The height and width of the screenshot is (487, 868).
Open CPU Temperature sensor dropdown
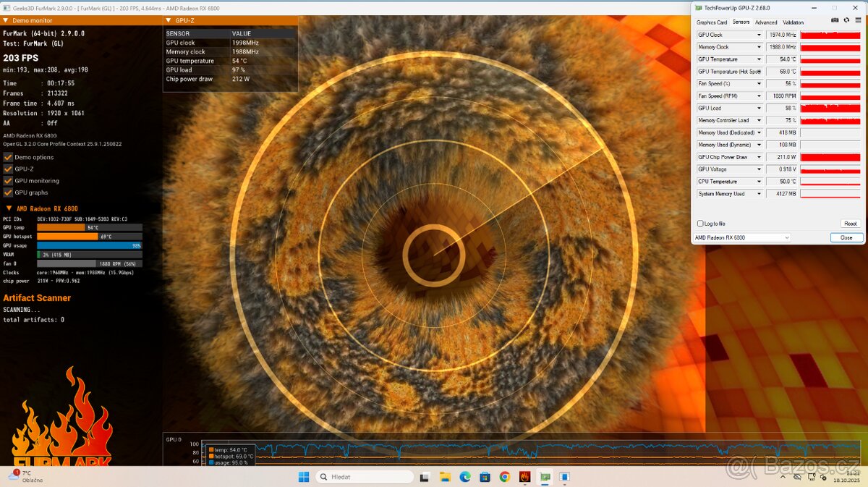(759, 182)
